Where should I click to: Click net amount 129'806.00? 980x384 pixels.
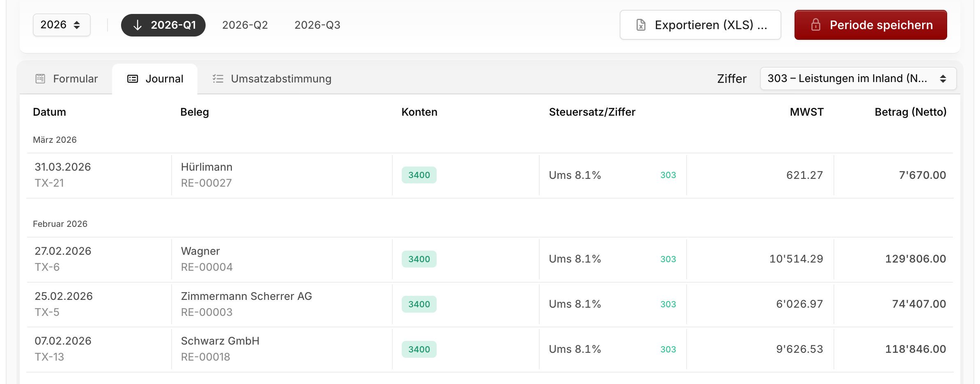[x=916, y=259]
